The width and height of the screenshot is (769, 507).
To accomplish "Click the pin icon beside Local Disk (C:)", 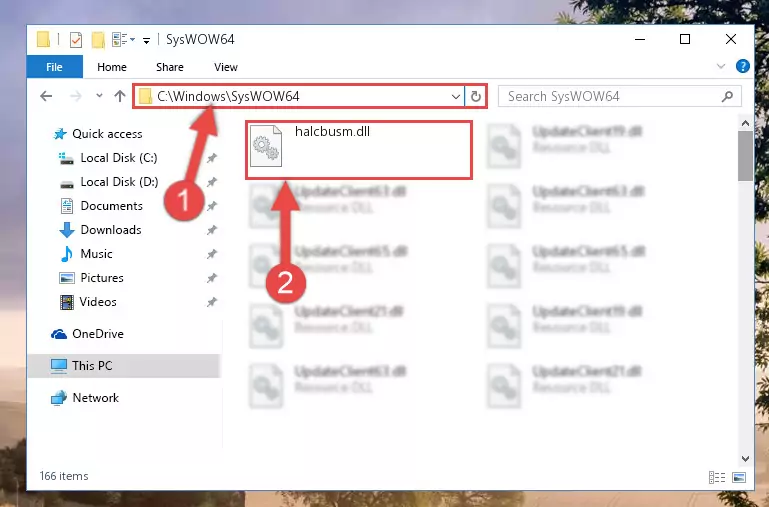I will (x=211, y=158).
